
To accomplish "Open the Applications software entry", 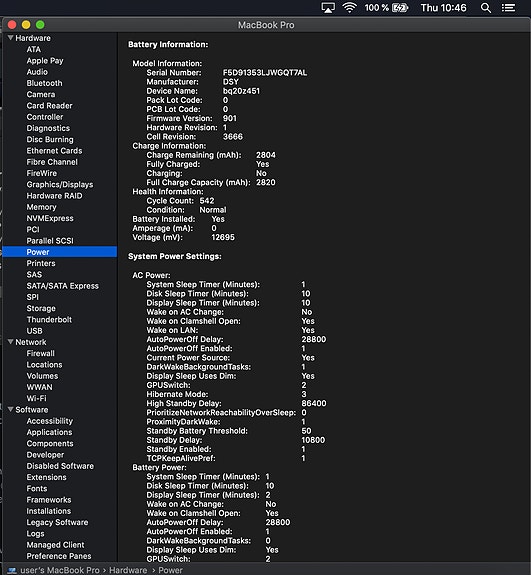I will [x=49, y=432].
